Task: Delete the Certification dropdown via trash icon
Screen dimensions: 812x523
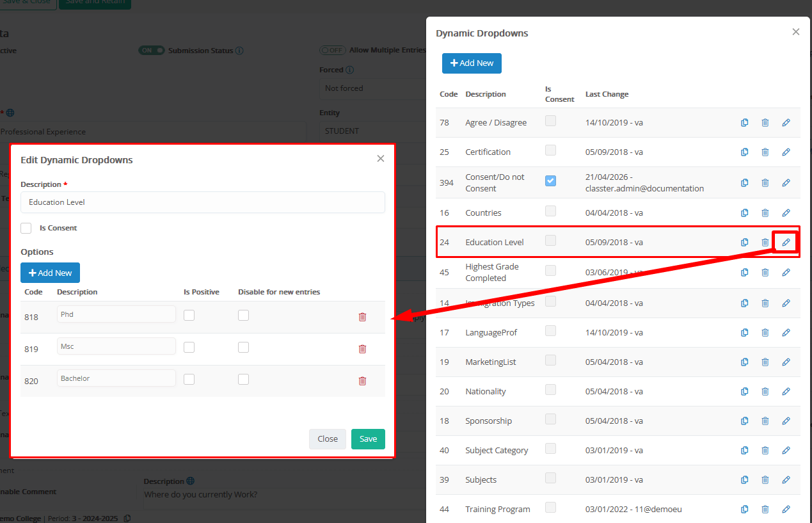Action: pyautogui.click(x=765, y=152)
